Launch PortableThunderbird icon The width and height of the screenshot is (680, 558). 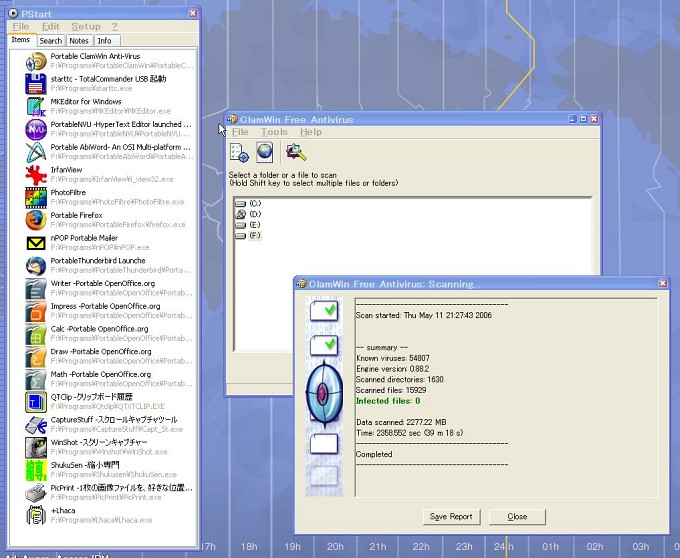(x=36, y=266)
